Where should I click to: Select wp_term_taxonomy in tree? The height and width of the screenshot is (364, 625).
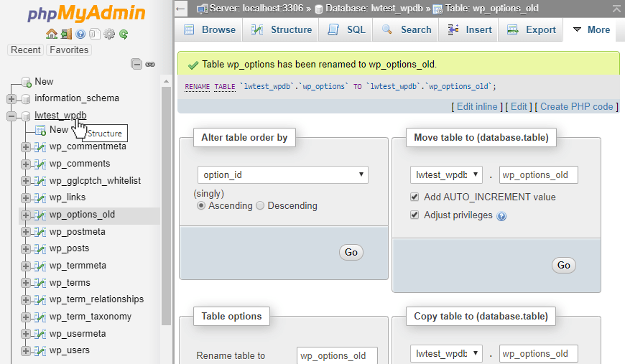tap(91, 317)
